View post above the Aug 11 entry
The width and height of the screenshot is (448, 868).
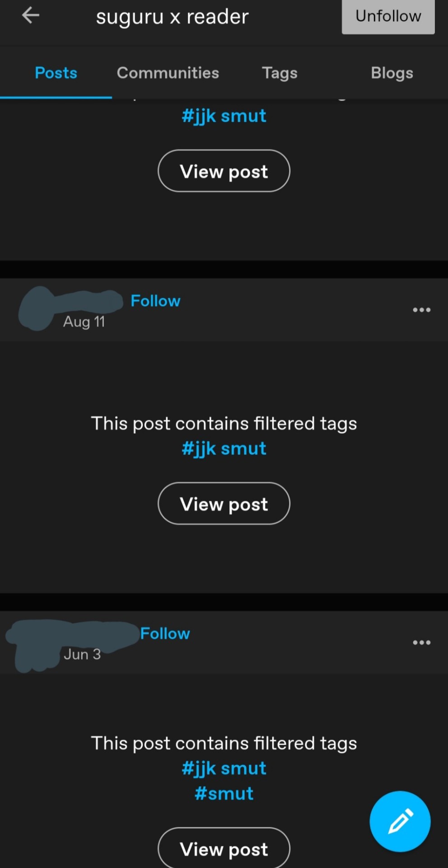(x=224, y=171)
